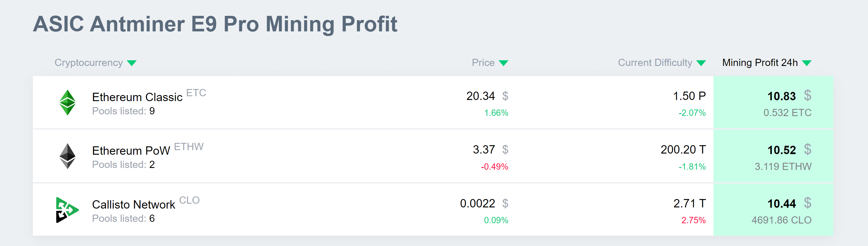Click the dollar symbol near CLO price 0.0022
868x246 pixels.
(x=505, y=204)
